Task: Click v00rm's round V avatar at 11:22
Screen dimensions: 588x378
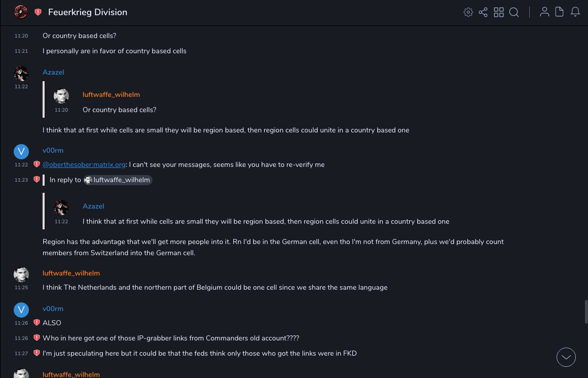Action: [21, 152]
